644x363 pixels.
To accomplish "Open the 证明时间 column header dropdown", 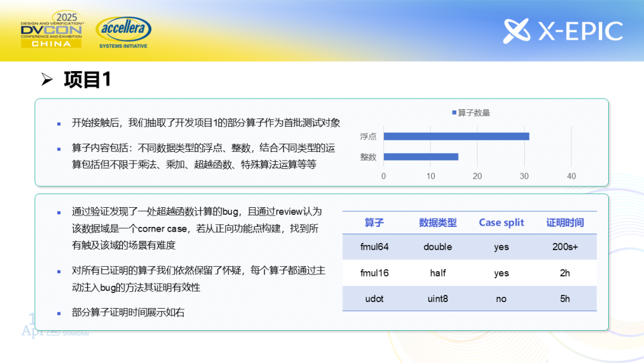I will 565,223.
